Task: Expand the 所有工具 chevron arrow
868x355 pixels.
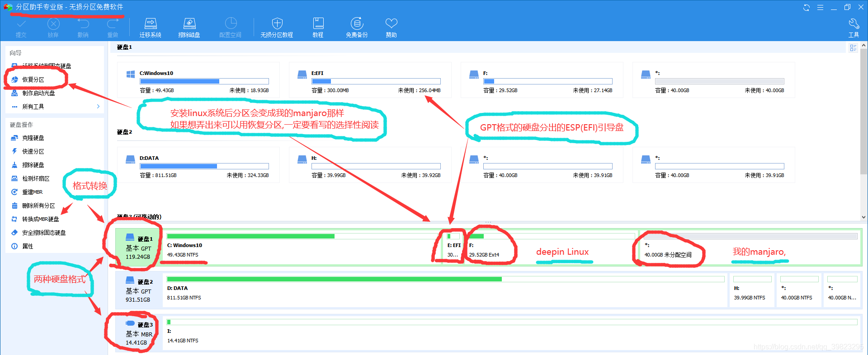Action: pyautogui.click(x=98, y=107)
